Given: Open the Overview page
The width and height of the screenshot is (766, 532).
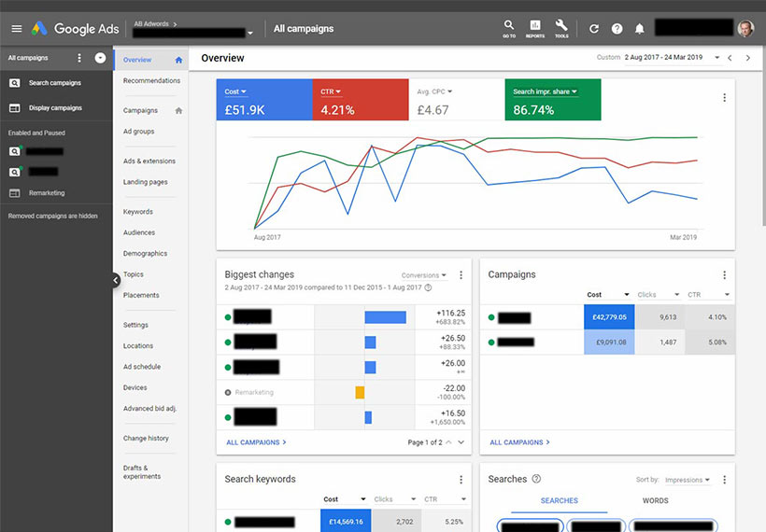Looking at the screenshot, I should [137, 60].
